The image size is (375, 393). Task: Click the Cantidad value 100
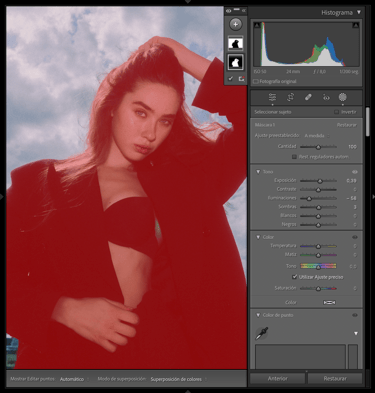352,147
